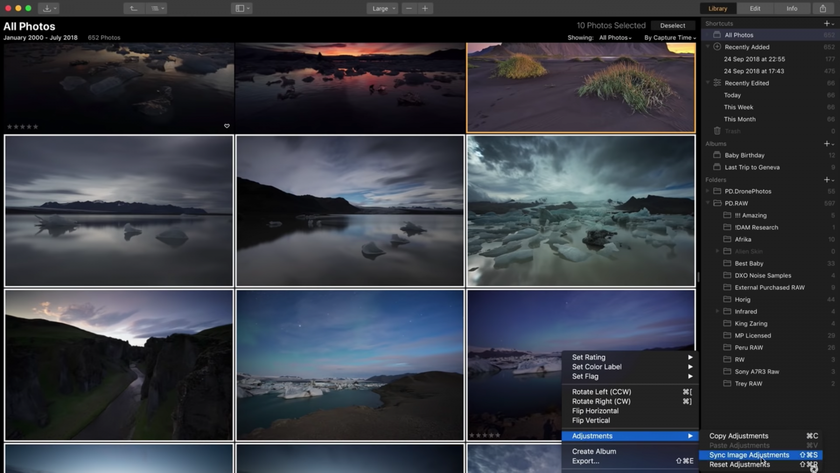Image resolution: width=840 pixels, height=473 pixels.
Task: Click the MP Licensed folder icon
Action: click(x=727, y=335)
